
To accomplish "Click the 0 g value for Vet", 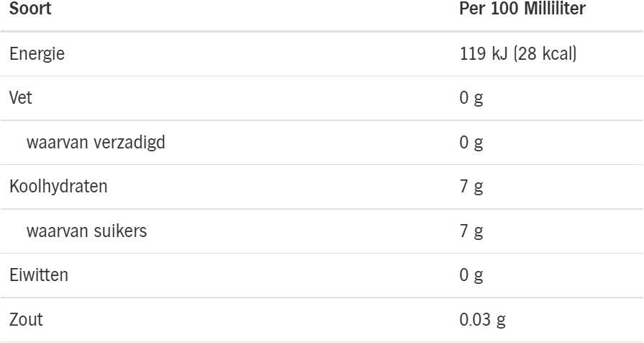I will click(x=471, y=98).
